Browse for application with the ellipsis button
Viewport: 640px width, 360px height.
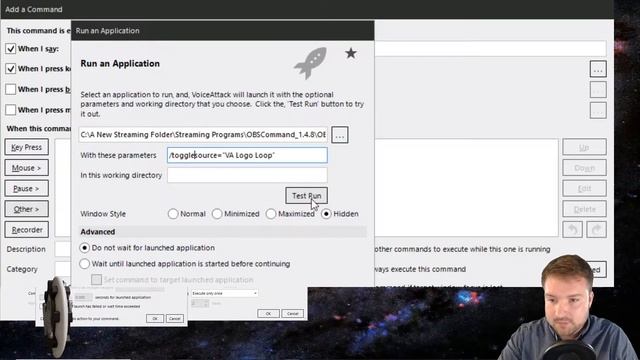pos(340,135)
